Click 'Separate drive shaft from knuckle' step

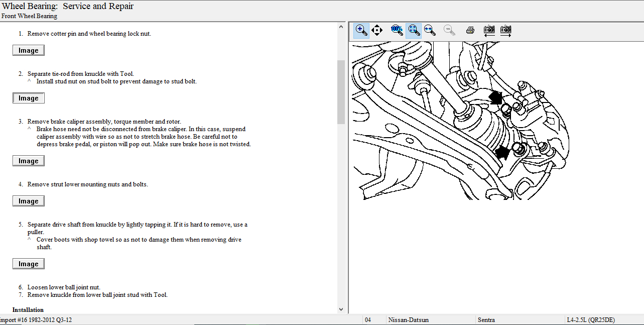[138, 228]
